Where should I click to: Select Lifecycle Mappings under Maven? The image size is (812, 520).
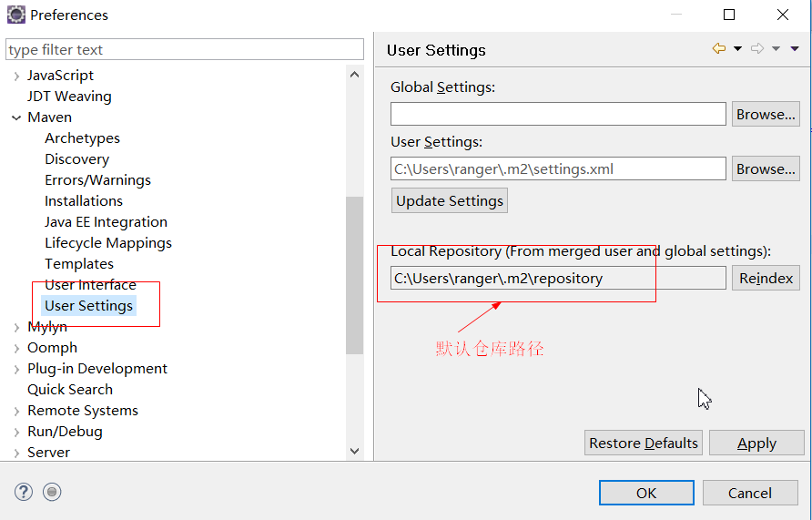107,243
